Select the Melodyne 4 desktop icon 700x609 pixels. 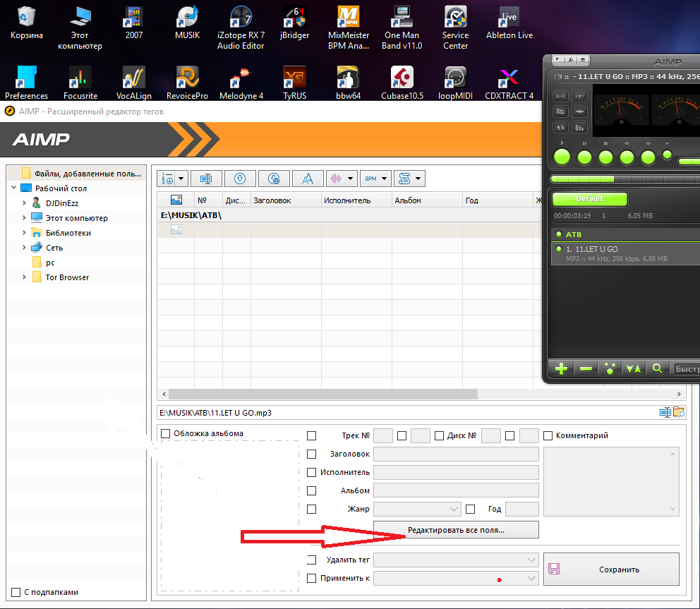pyautogui.click(x=241, y=83)
